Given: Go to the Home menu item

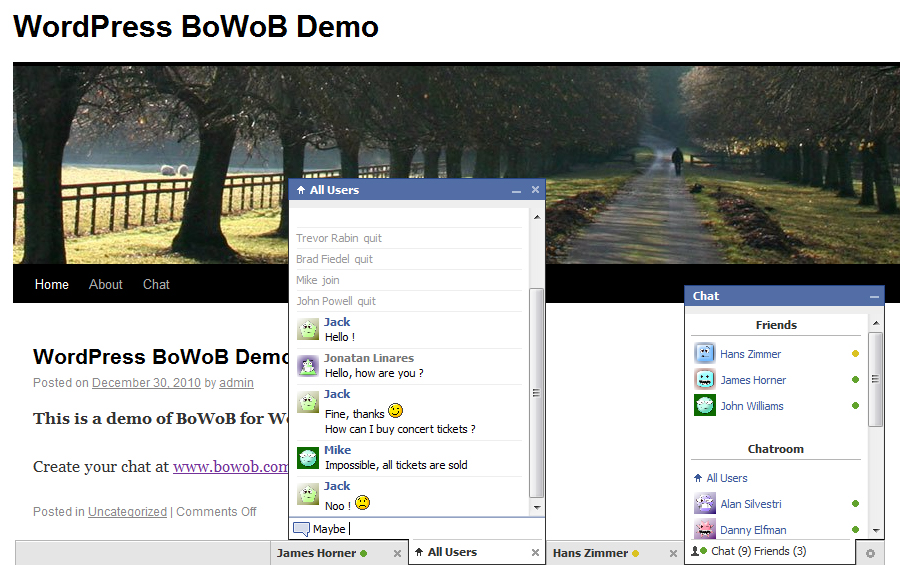Looking at the screenshot, I should 52,284.
